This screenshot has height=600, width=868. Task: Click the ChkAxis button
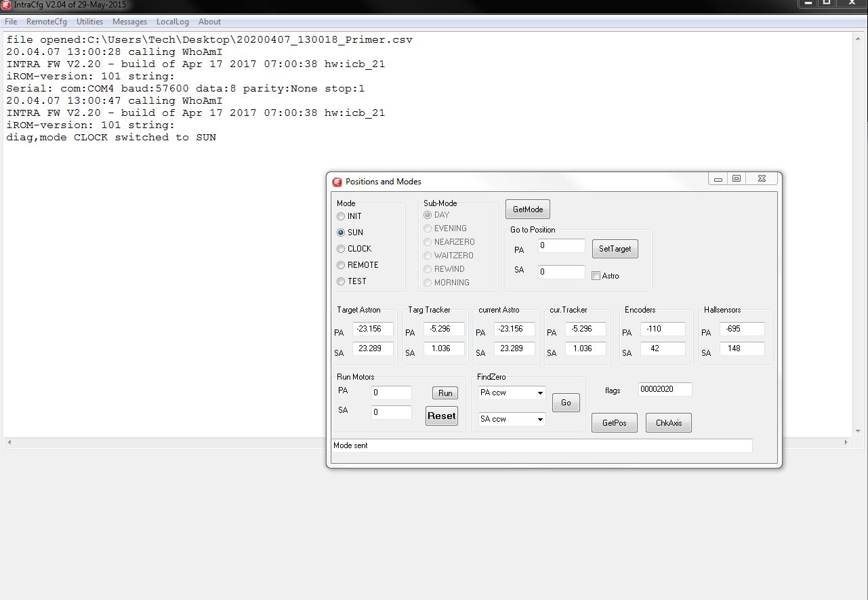click(x=668, y=423)
